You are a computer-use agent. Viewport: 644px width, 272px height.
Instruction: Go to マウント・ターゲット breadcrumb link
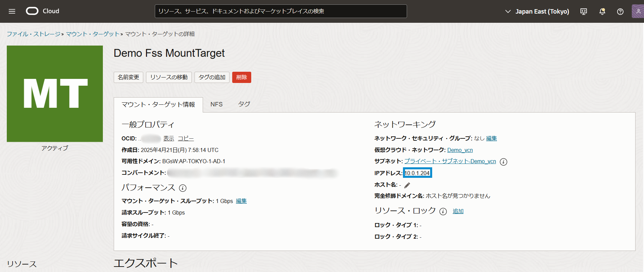93,34
